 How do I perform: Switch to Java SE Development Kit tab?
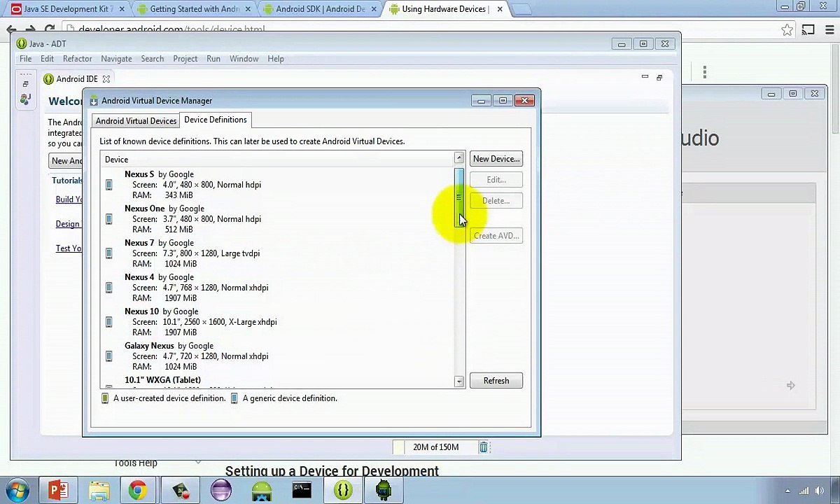coord(68,9)
